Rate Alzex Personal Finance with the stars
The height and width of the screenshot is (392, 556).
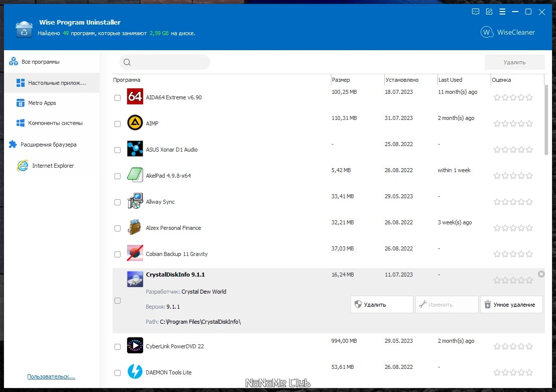513,228
